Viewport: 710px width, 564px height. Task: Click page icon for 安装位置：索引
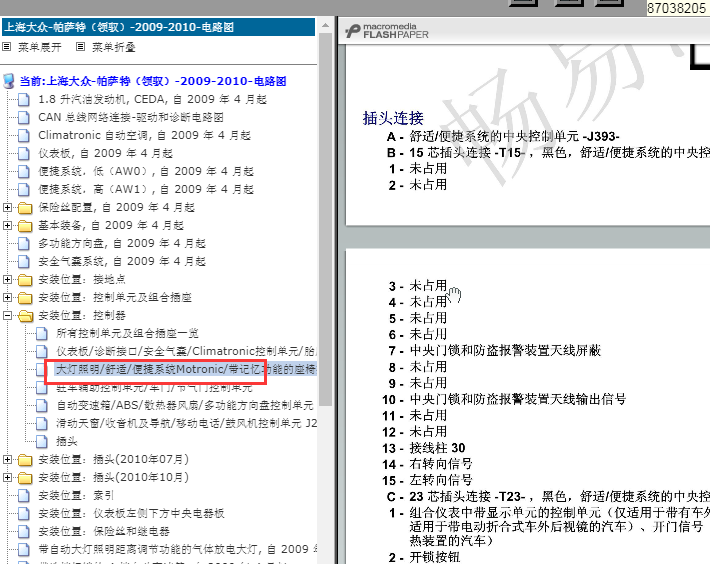[x=24, y=496]
